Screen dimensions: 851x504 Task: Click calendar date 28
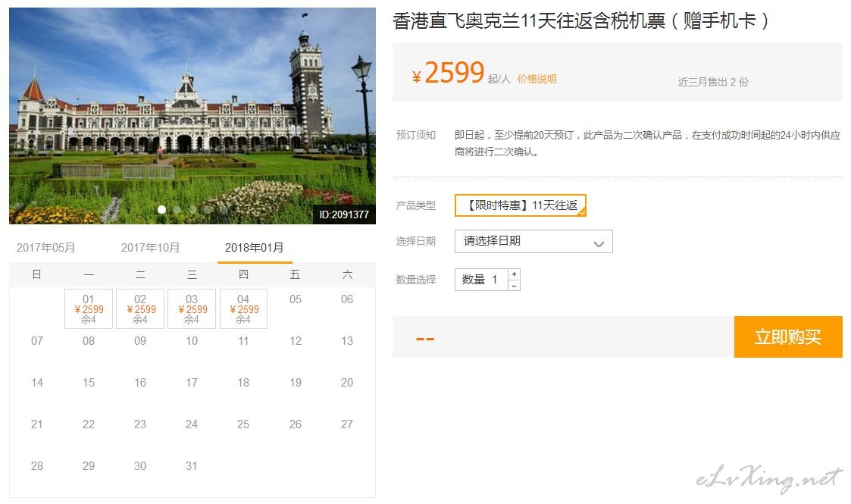pyautogui.click(x=37, y=466)
